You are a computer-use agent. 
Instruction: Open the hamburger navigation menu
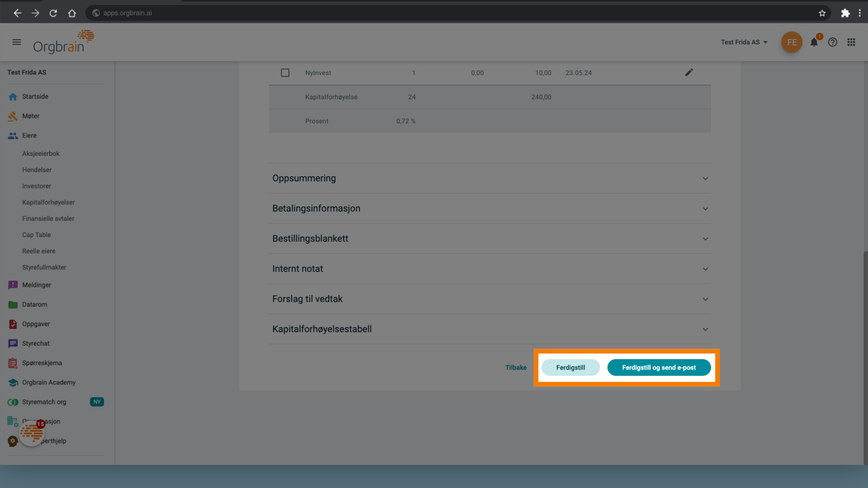(x=17, y=42)
